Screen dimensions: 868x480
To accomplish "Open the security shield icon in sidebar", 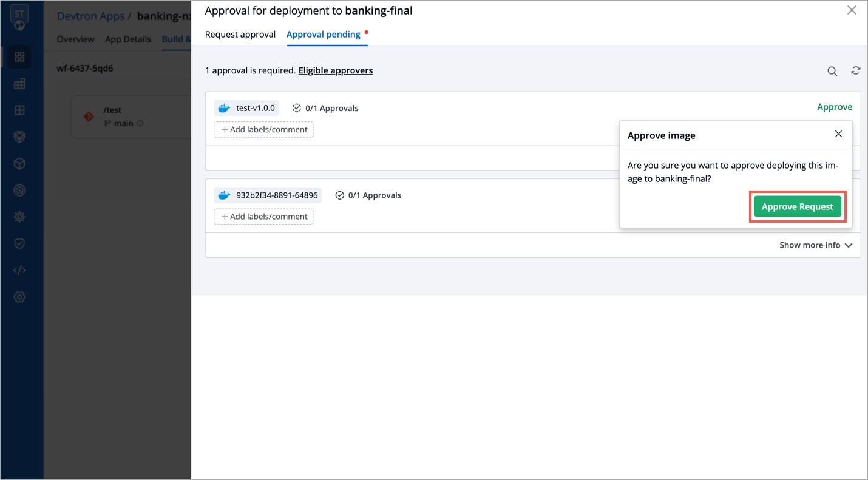I will pyautogui.click(x=19, y=243).
